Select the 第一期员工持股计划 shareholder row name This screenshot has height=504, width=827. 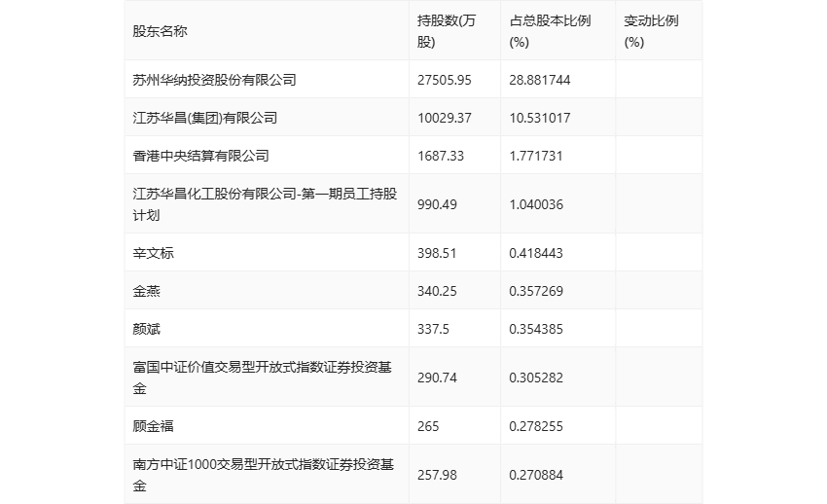(x=265, y=204)
